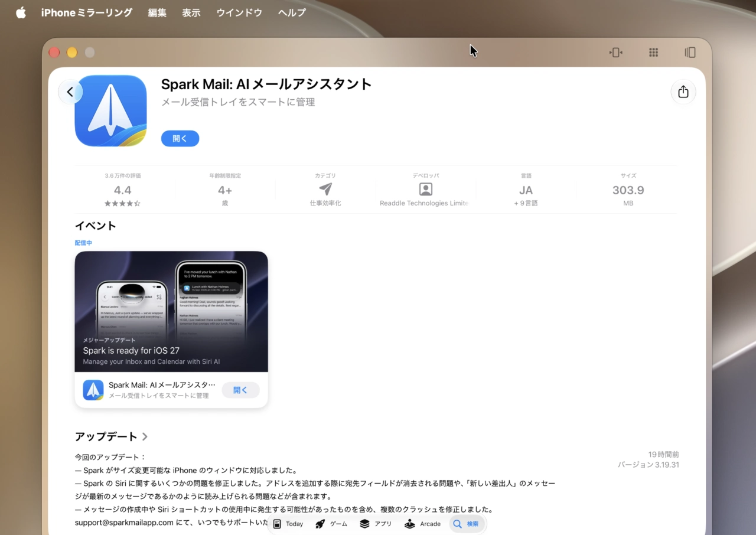The width and height of the screenshot is (756, 535).
Task: Click the 4.4 rating value
Action: click(122, 190)
